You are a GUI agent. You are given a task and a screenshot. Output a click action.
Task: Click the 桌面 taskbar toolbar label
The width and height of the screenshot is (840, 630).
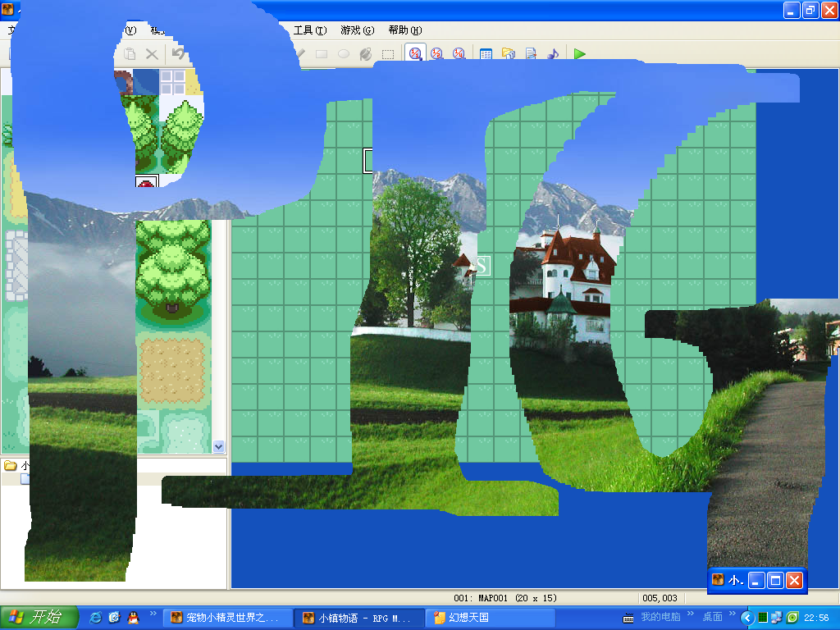(x=713, y=617)
